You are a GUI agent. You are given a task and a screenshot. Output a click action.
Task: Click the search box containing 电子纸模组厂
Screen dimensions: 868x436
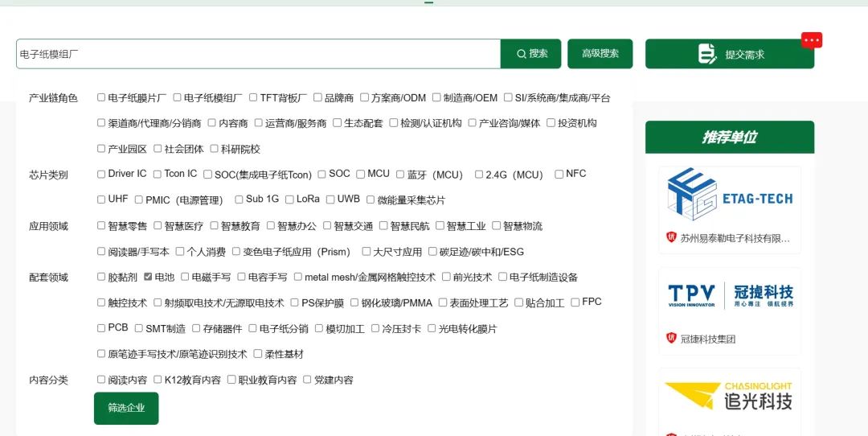[259, 54]
